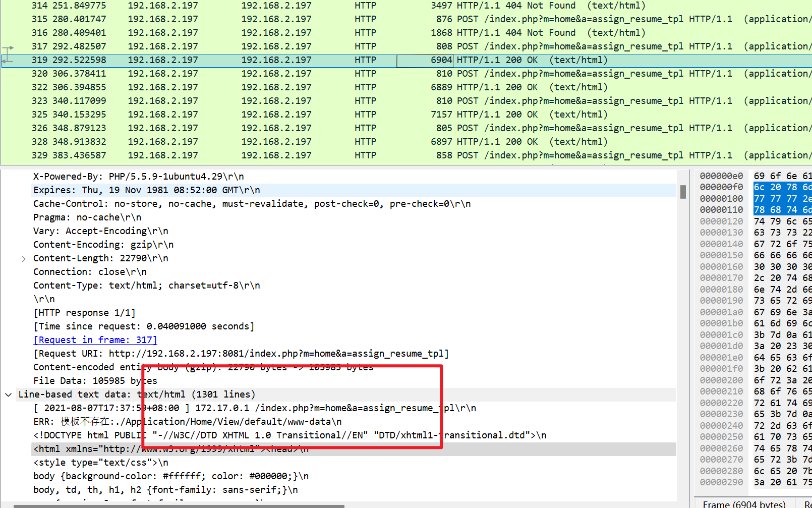Click the packet details horizontal scrollbar
Image resolution: width=812 pixels, height=508 pixels.
click(179, 505)
